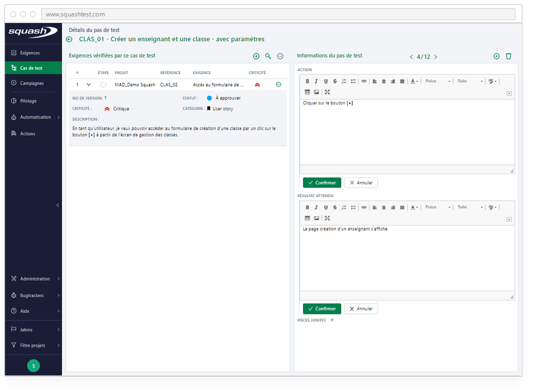539x392 pixels.
Task: Insert an image in the Action editor
Action: 317,92
